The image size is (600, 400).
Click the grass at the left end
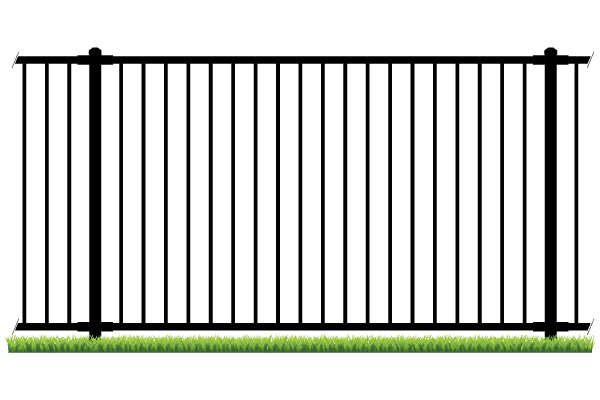20,343
